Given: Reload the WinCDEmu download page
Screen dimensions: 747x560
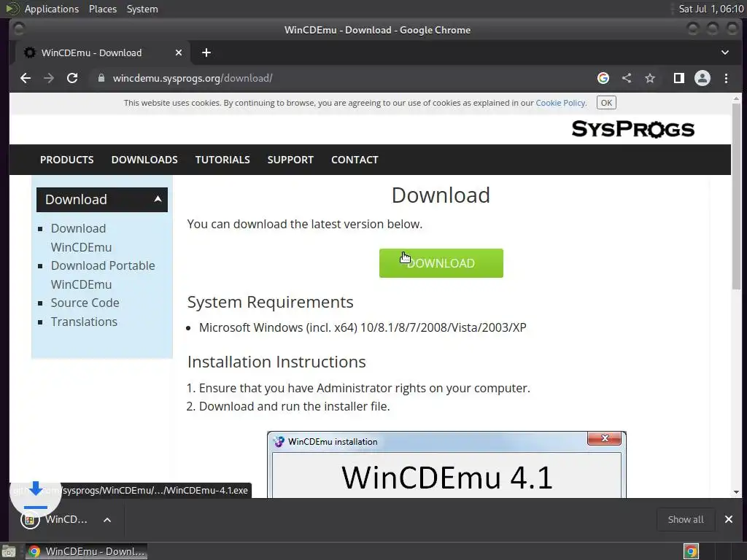Looking at the screenshot, I should click(x=72, y=78).
